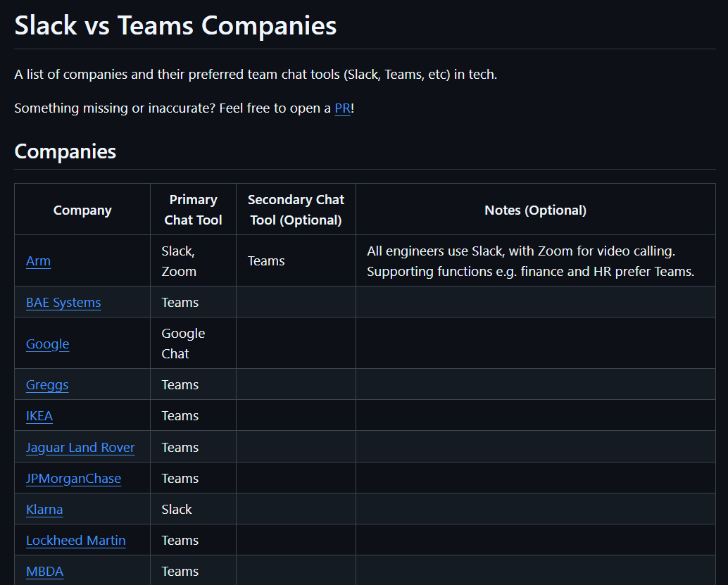Viewport: 728px width, 585px height.
Task: Click the Google Chat table cell
Action: 183,344
